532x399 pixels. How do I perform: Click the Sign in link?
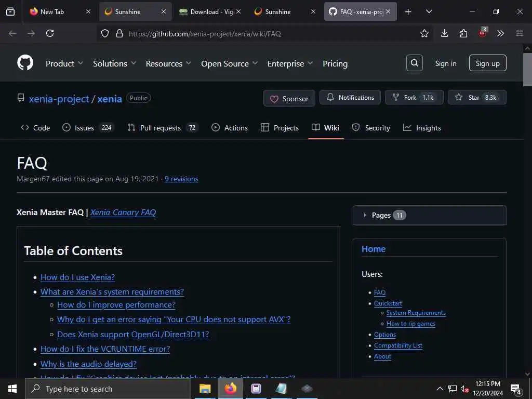[445, 63]
